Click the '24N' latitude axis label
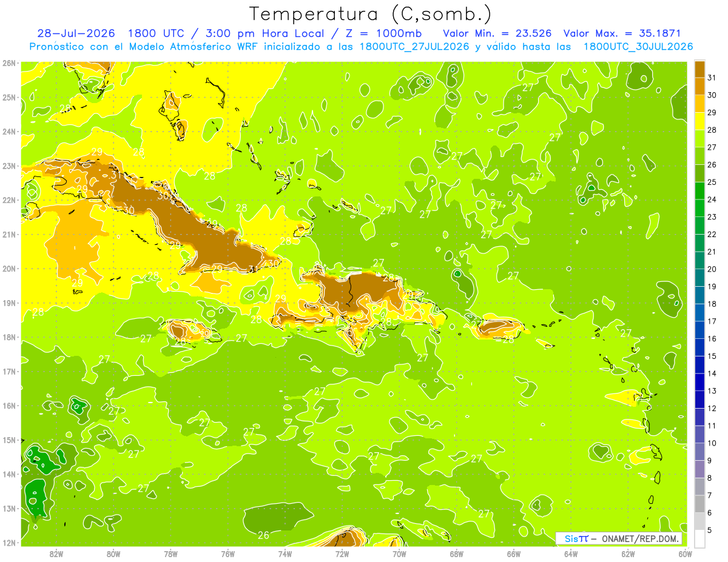728x562 pixels. pyautogui.click(x=8, y=132)
